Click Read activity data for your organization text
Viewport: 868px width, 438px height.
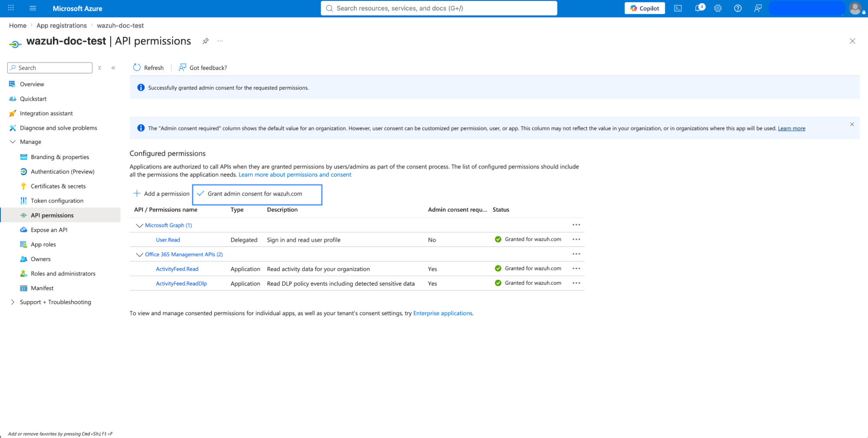pyautogui.click(x=318, y=269)
